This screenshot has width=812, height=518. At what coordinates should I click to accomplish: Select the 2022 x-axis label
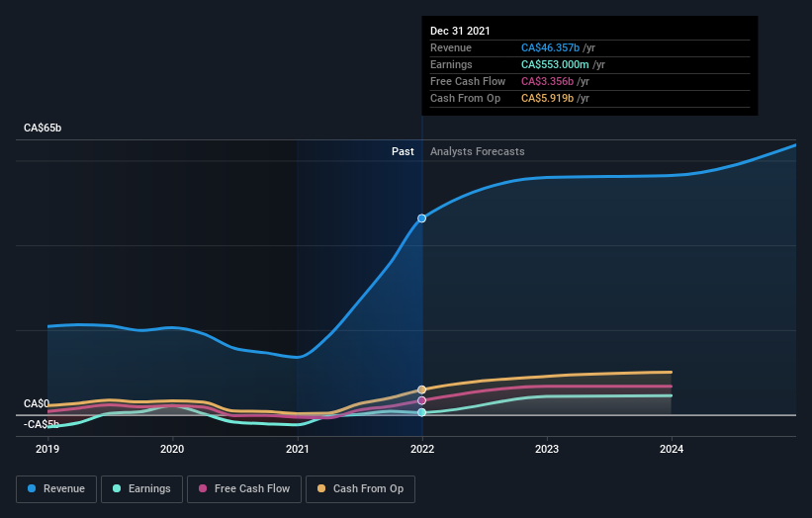(422, 449)
